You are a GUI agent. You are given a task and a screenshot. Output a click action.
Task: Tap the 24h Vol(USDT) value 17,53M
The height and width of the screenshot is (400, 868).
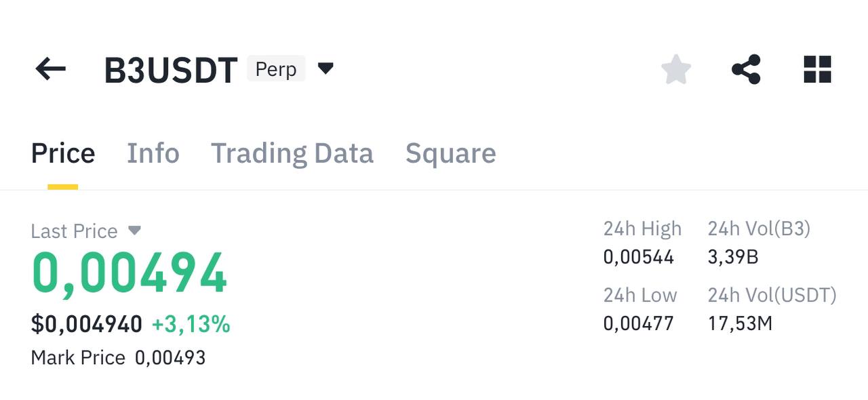(741, 323)
